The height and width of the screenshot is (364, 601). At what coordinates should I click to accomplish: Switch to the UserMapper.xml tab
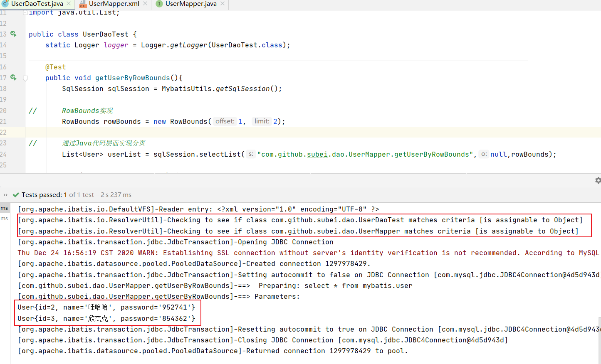[x=114, y=4]
